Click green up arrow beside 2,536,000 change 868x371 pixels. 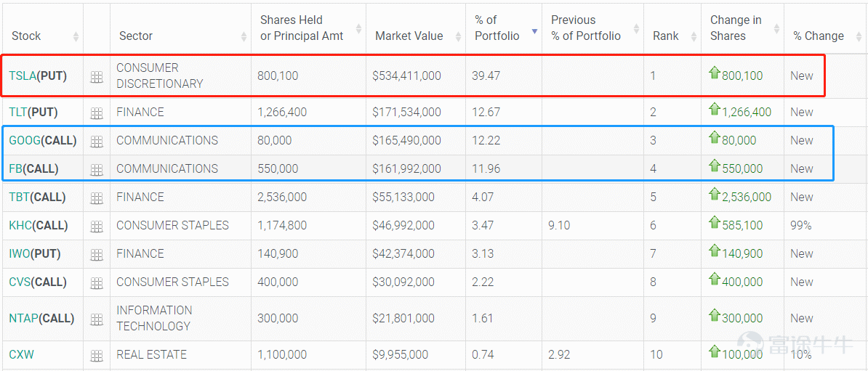714,194
